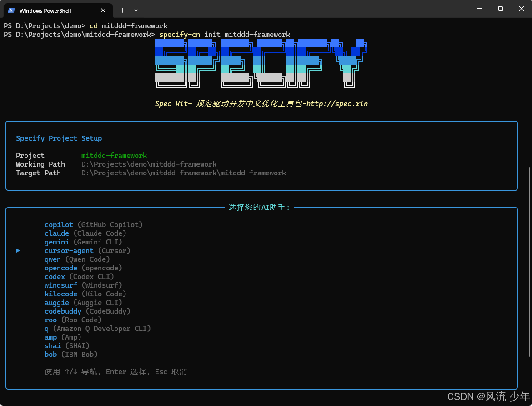Screen dimensions: 532x406
Task: Choose the windsurf (Windsurf) option
Action: [x=83, y=285]
